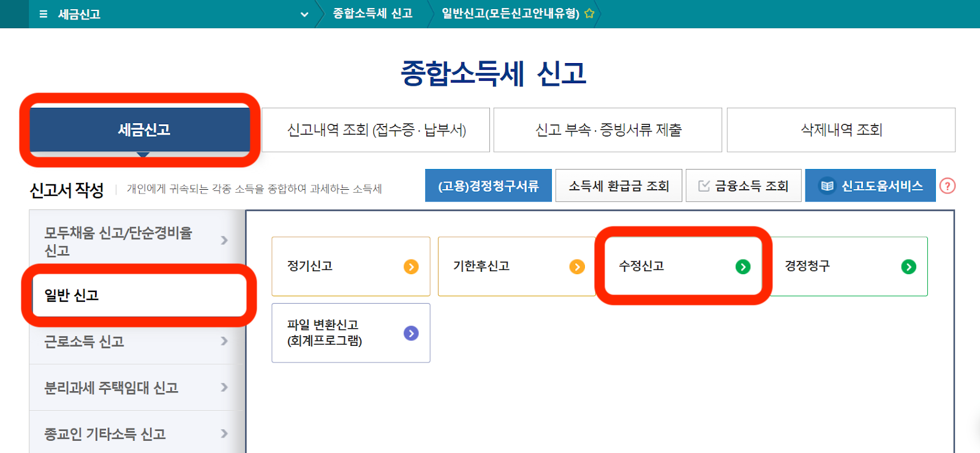Open the 정기신고 card
The image size is (980, 453).
[351, 266]
